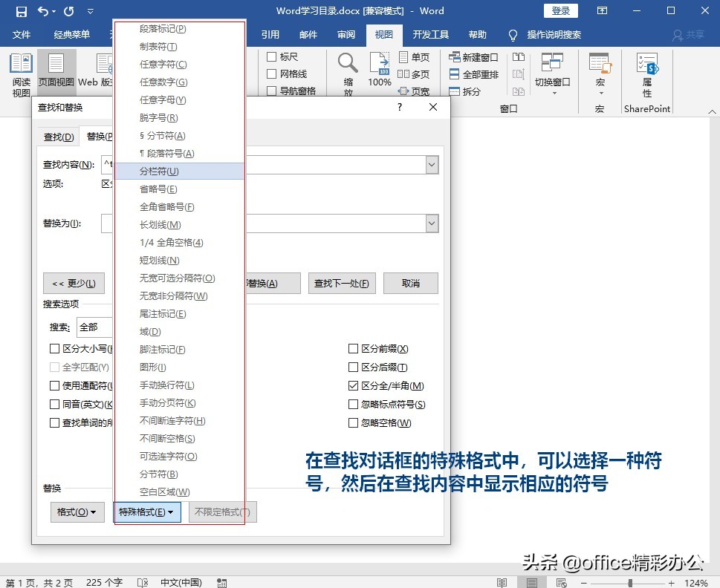The height and width of the screenshot is (588, 720).
Task: Expand the 替换为 combo box arrow
Action: [x=432, y=223]
